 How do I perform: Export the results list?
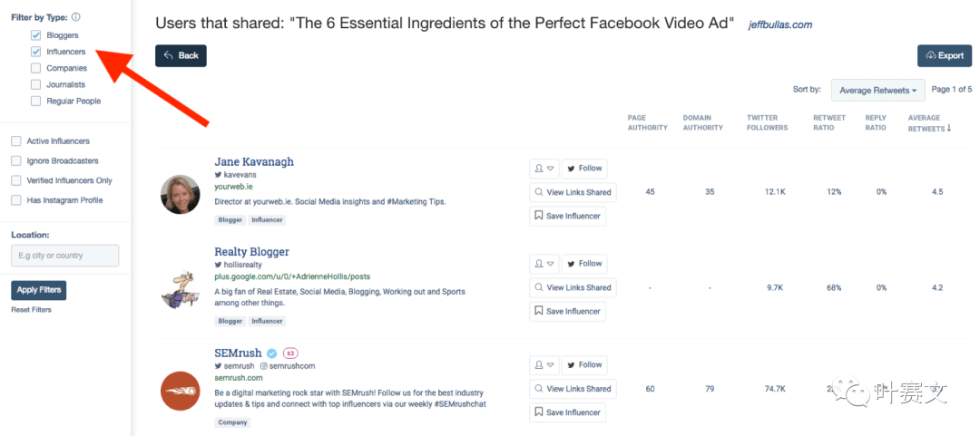(x=944, y=55)
